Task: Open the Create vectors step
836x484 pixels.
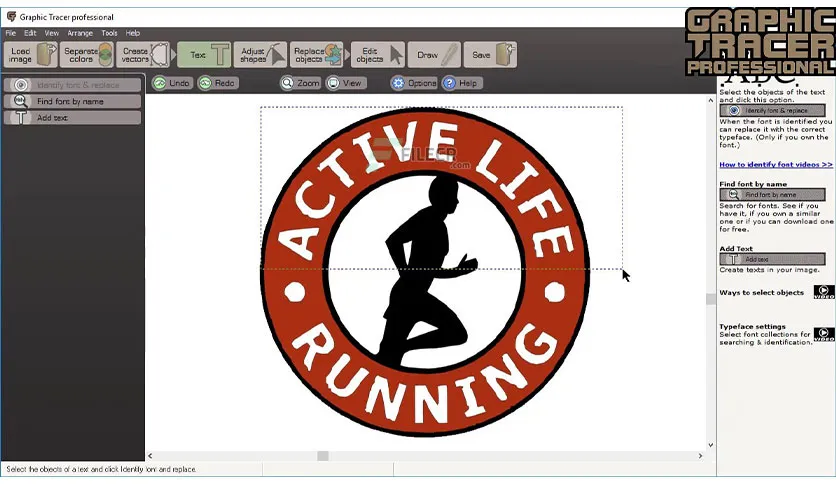Action: pyautogui.click(x=143, y=55)
